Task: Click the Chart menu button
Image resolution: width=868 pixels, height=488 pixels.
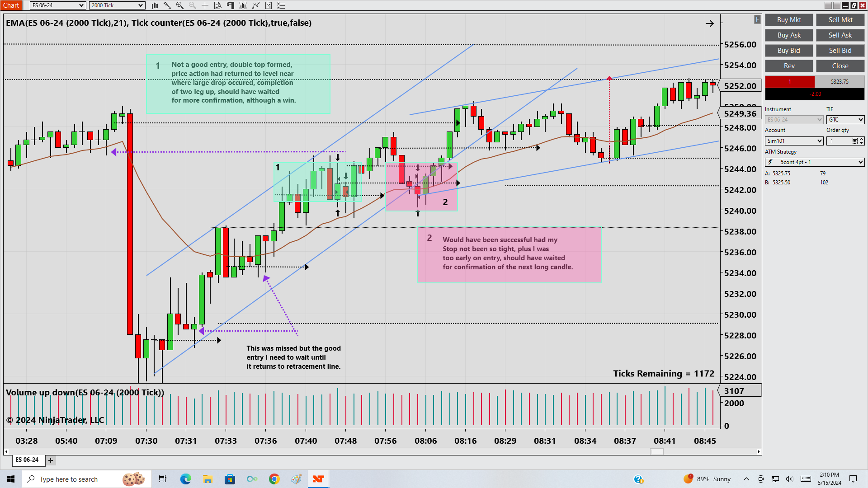Action: pos(11,5)
